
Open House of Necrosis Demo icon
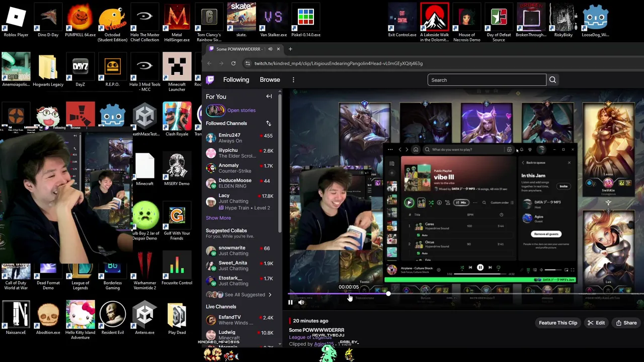[466, 23]
